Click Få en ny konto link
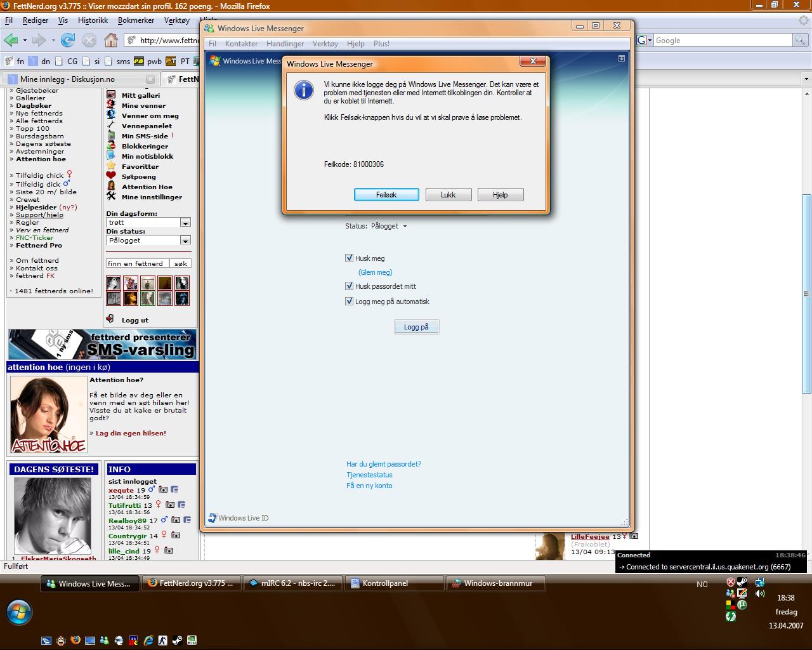The height and width of the screenshot is (650, 812). click(x=369, y=486)
